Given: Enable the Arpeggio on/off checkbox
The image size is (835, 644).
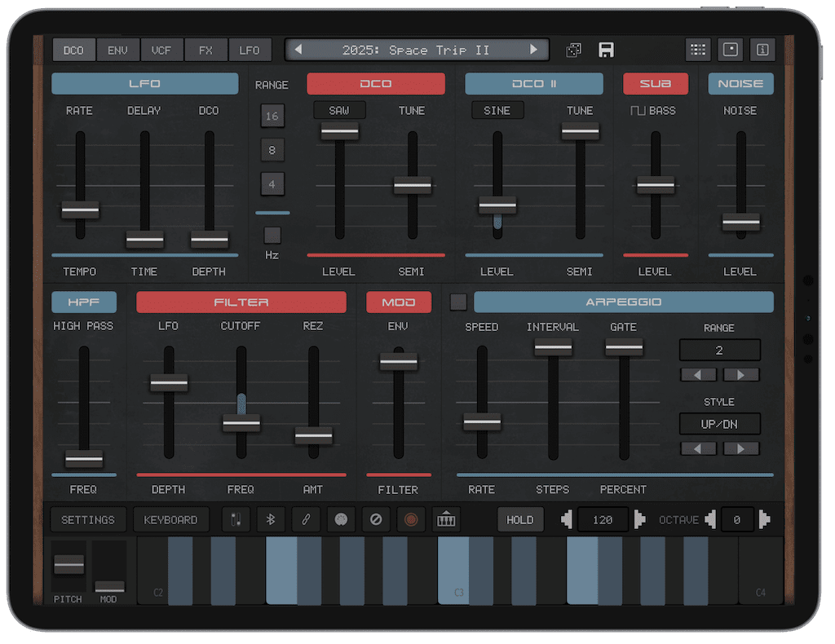Looking at the screenshot, I should tap(458, 302).
